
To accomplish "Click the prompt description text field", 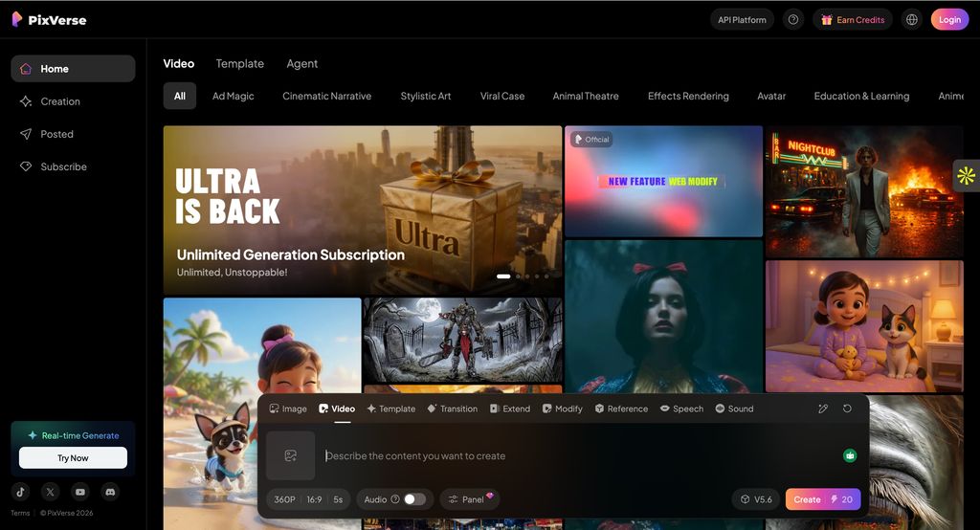I will tap(574, 456).
